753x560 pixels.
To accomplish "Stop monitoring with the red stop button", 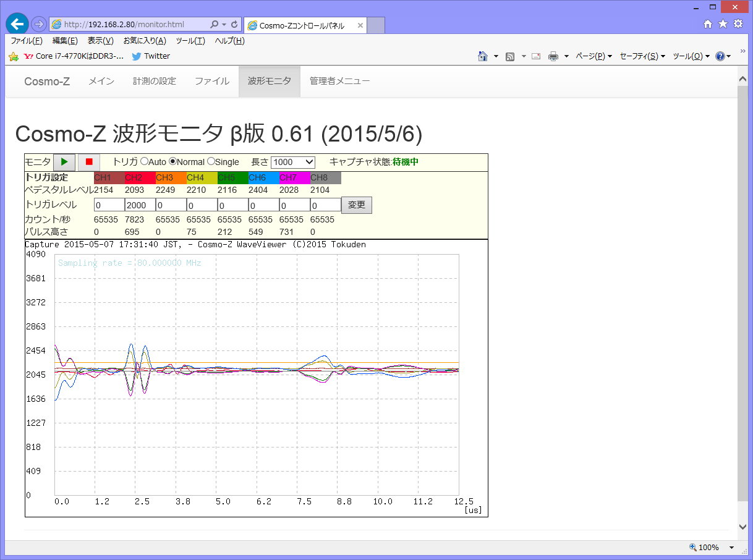I will click(89, 162).
